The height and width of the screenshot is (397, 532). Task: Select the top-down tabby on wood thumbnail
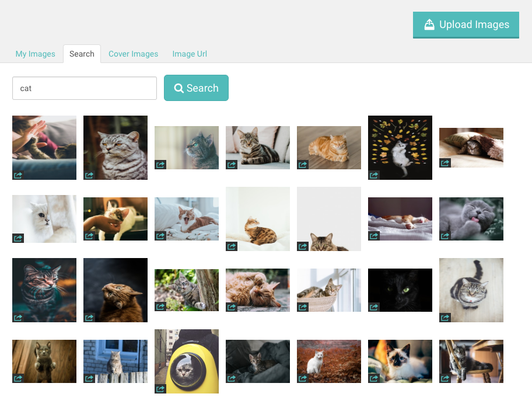click(x=471, y=290)
